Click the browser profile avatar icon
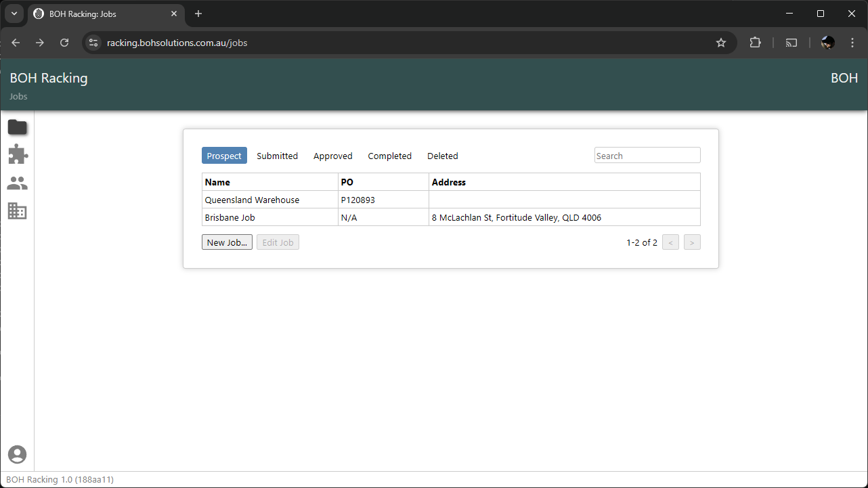This screenshot has height=488, width=868. coord(827,42)
